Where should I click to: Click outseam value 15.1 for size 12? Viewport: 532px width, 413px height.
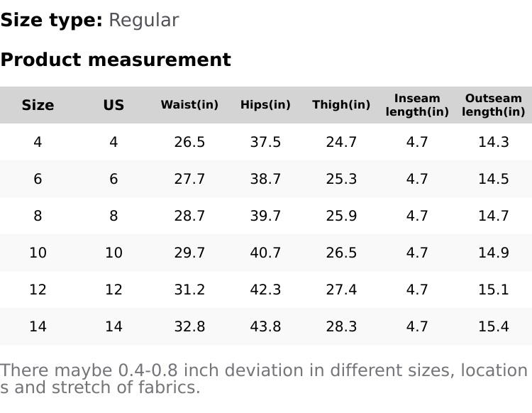coord(493,290)
